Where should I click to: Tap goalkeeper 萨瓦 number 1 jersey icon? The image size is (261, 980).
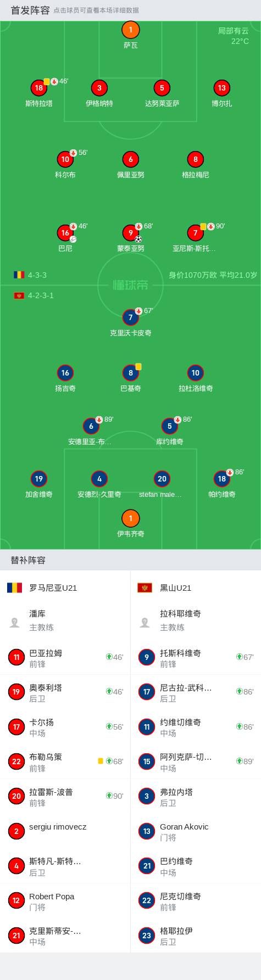pyautogui.click(x=130, y=30)
